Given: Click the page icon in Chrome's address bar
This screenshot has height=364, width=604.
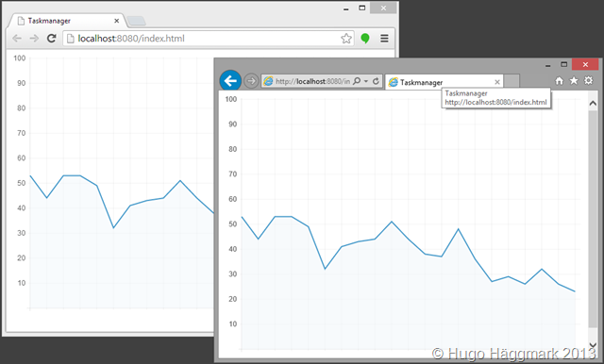Looking at the screenshot, I should (x=71, y=38).
